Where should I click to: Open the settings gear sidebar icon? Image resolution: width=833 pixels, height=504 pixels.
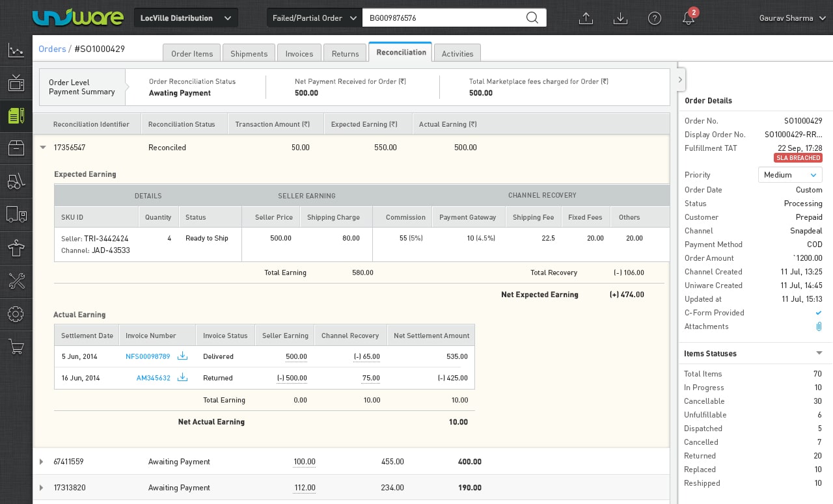[x=16, y=314]
